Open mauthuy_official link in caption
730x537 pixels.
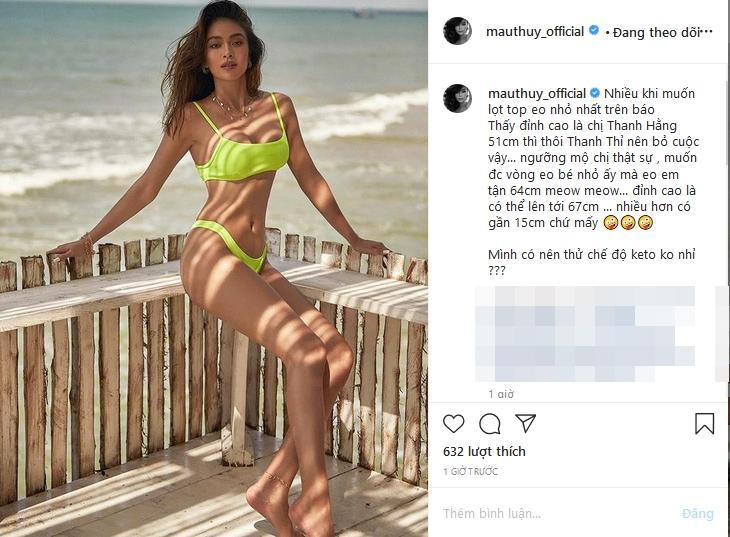[x=537, y=93]
